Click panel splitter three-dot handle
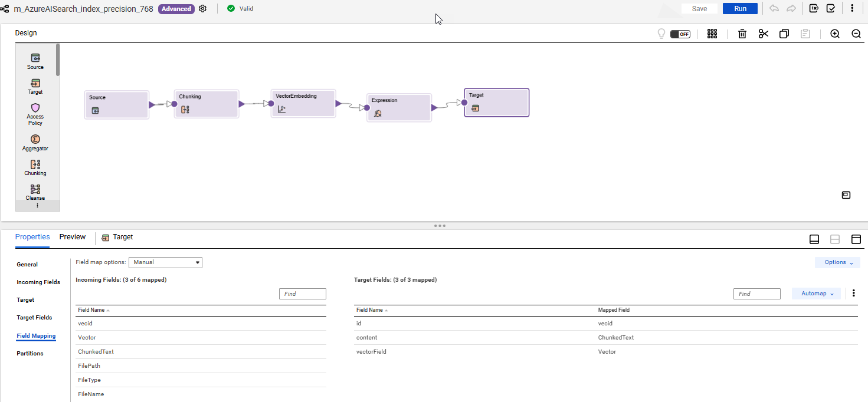The width and height of the screenshot is (868, 402). (x=440, y=226)
